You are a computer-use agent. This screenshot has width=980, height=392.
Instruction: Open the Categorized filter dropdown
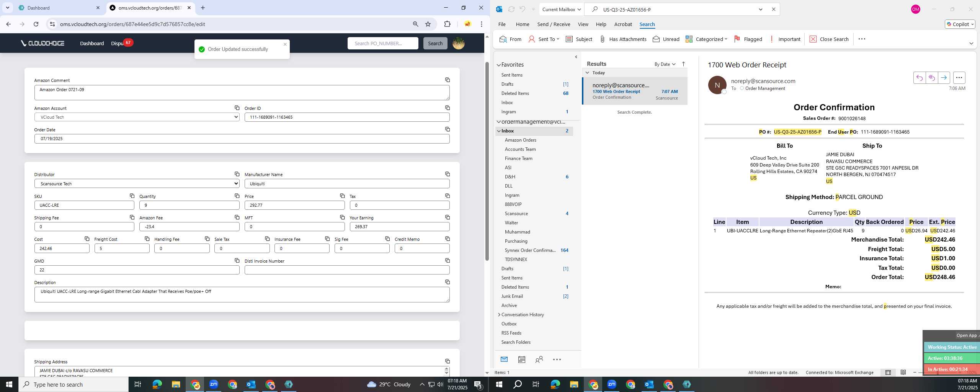706,39
